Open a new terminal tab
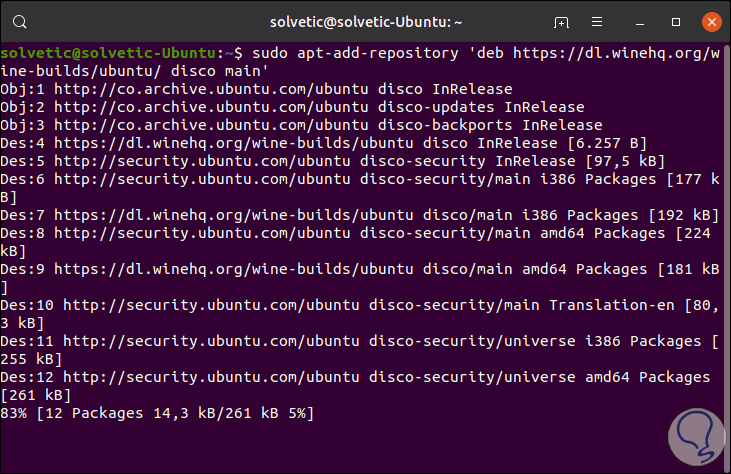The width and height of the screenshot is (731, 474). point(561,22)
